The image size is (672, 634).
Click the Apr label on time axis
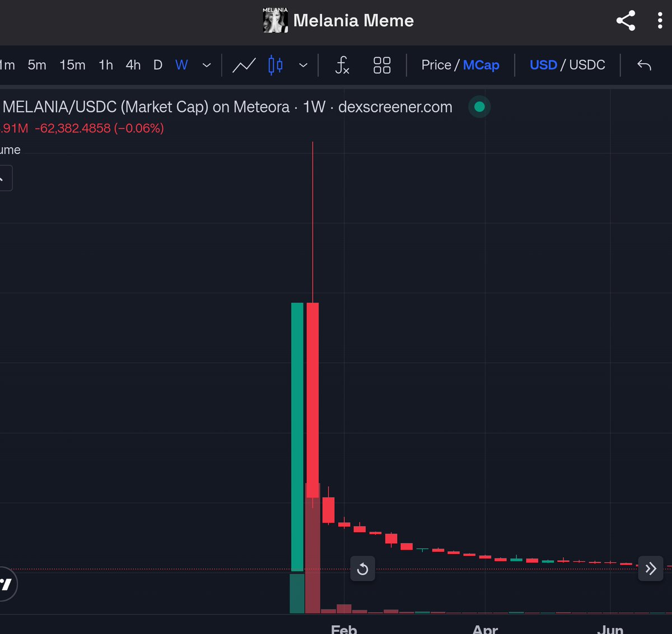click(x=485, y=629)
